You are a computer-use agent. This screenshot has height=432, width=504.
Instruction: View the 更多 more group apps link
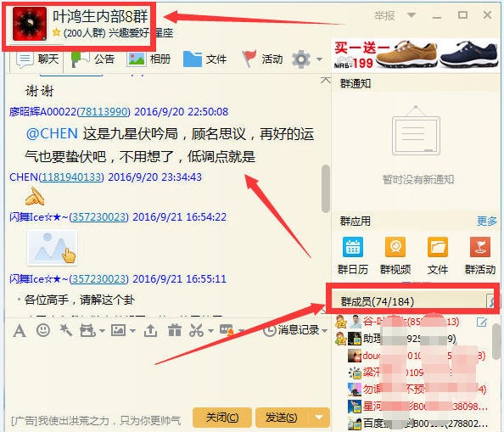(x=487, y=222)
